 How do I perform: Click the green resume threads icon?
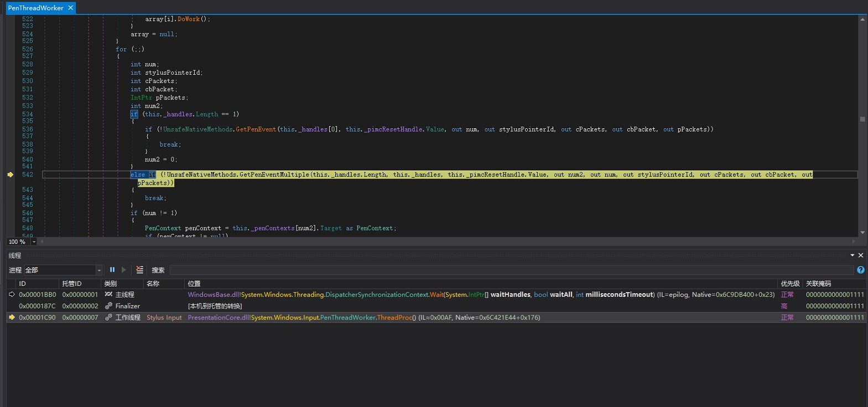pyautogui.click(x=123, y=270)
